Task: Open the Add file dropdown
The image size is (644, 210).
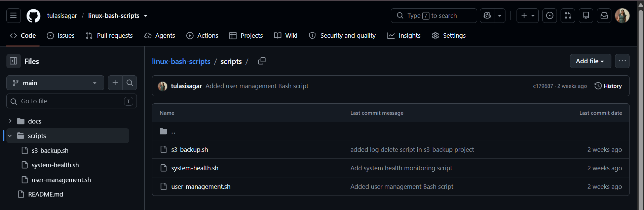Action: (590, 61)
